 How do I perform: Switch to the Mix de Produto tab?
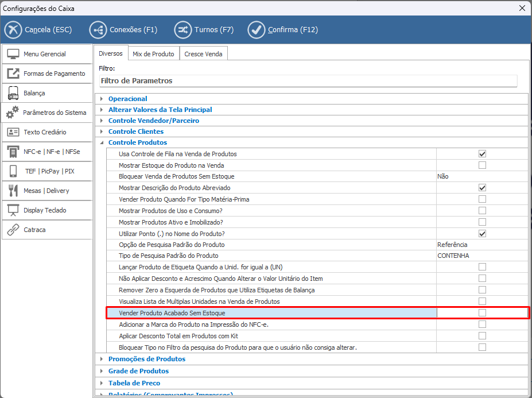point(153,54)
